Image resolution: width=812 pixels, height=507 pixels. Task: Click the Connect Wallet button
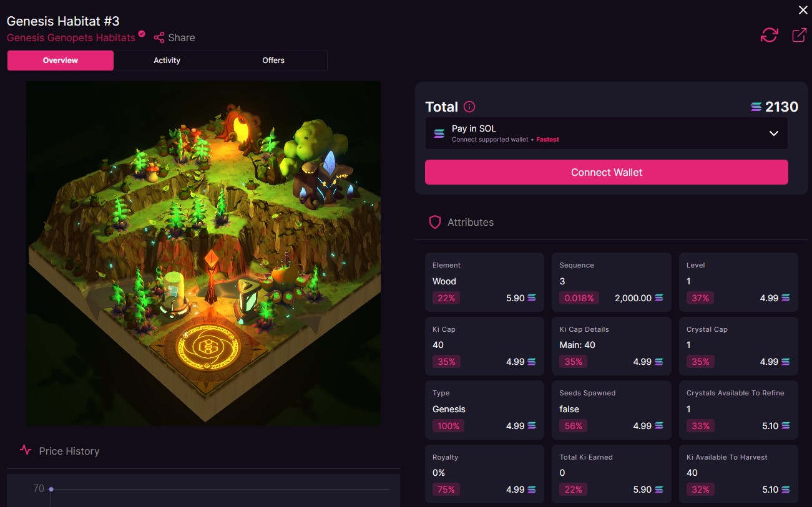(606, 172)
